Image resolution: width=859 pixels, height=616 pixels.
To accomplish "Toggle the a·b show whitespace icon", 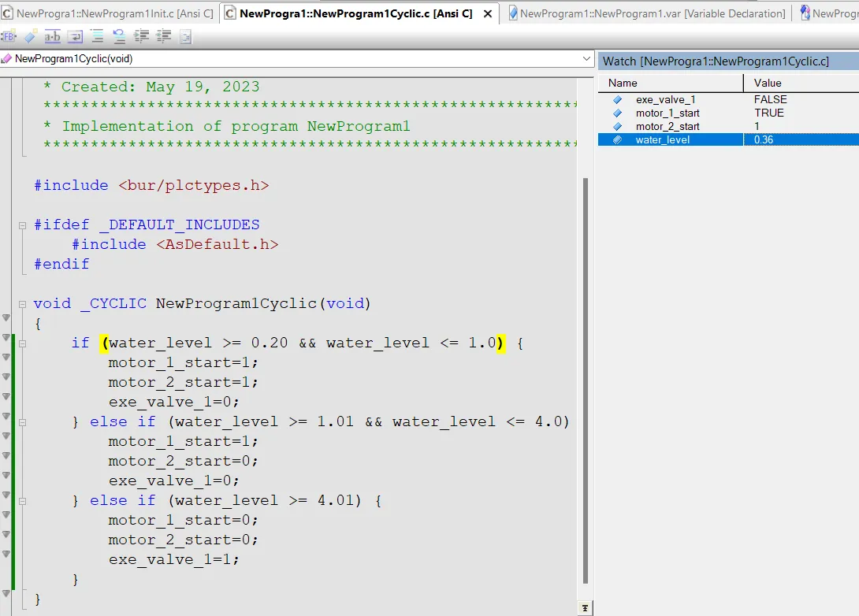I will (53, 37).
